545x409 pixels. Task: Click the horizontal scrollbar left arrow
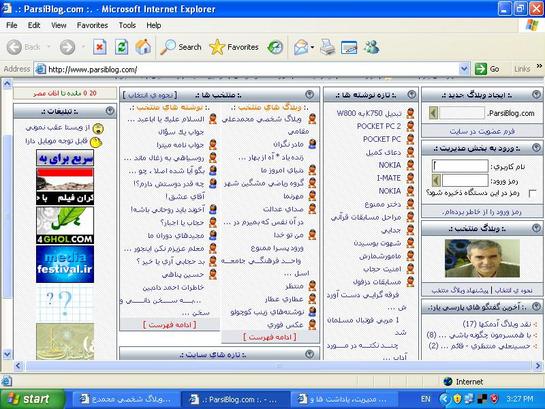click(x=18, y=366)
